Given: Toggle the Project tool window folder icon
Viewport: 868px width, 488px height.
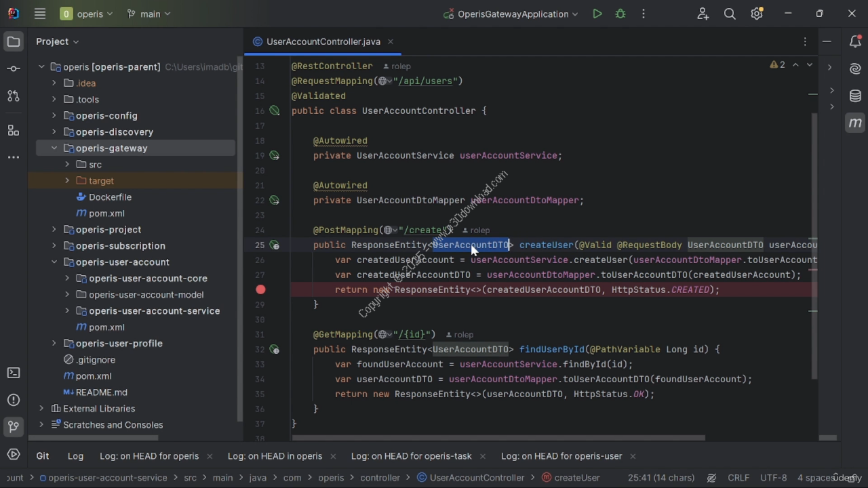Looking at the screenshot, I should tap(13, 41).
